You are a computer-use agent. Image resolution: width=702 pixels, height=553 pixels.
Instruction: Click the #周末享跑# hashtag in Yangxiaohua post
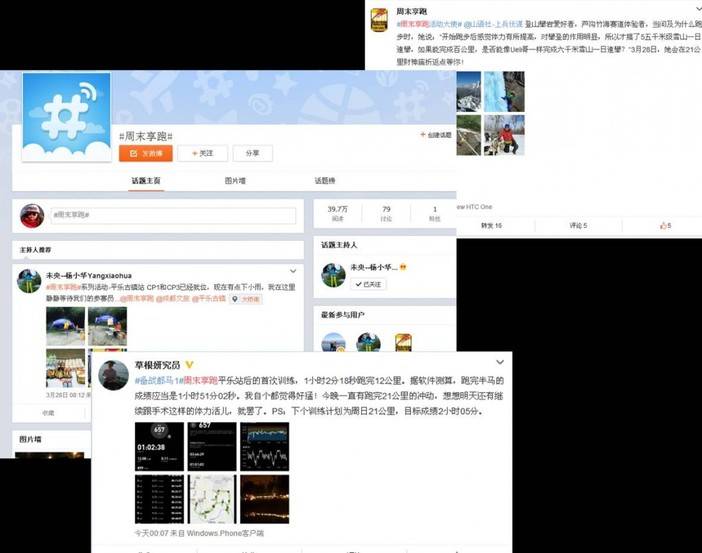[x=63, y=287]
